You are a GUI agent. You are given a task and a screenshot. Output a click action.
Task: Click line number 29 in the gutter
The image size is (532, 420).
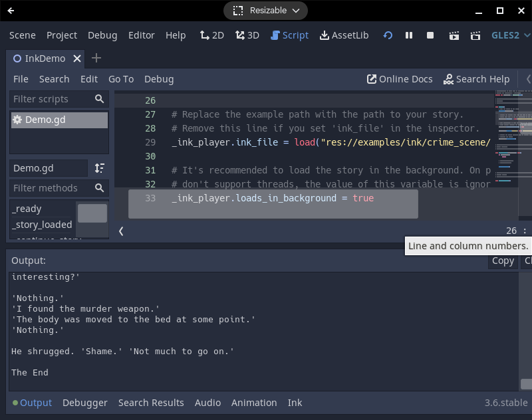pyautogui.click(x=150, y=142)
